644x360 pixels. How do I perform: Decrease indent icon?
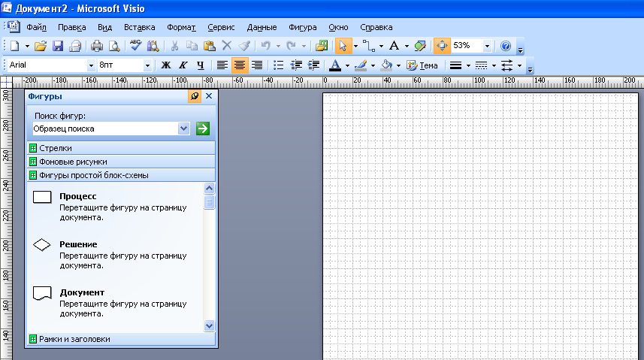[x=296, y=65]
